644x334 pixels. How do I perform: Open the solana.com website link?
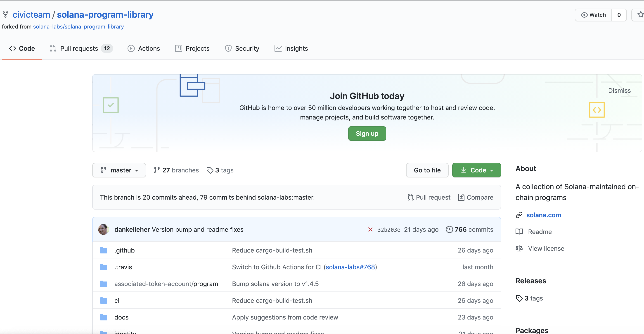[544, 215]
